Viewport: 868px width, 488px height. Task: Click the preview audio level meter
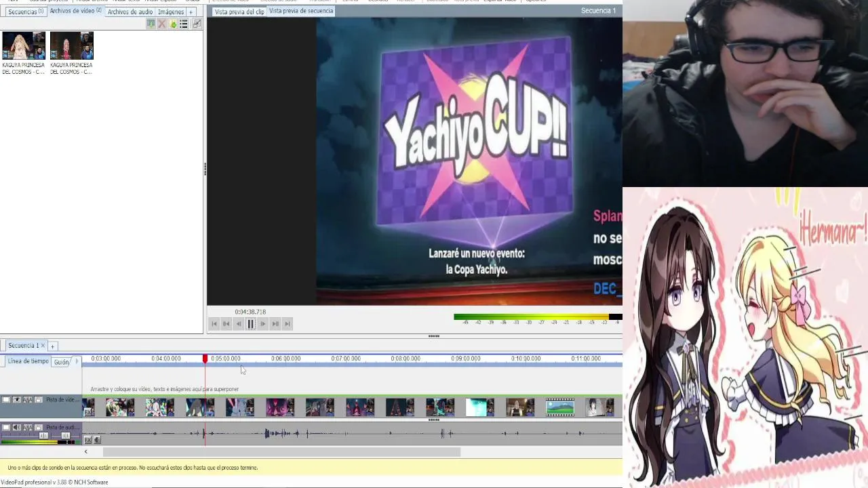(x=537, y=317)
